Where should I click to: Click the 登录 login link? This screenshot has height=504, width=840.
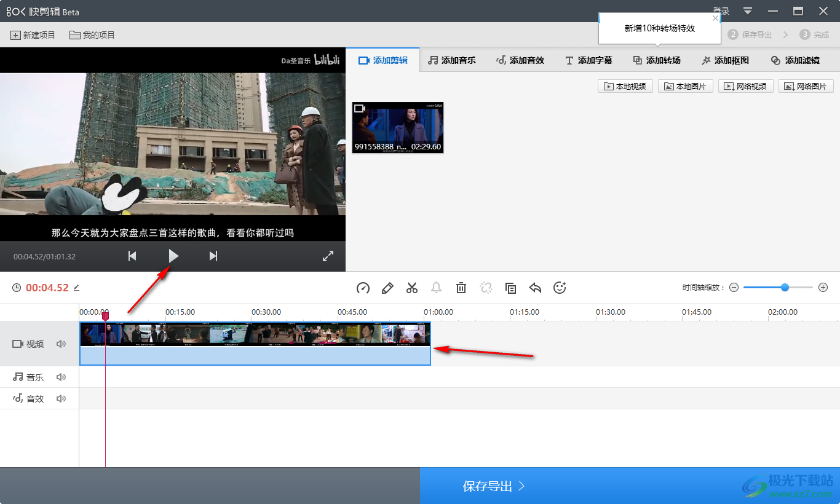click(x=721, y=11)
